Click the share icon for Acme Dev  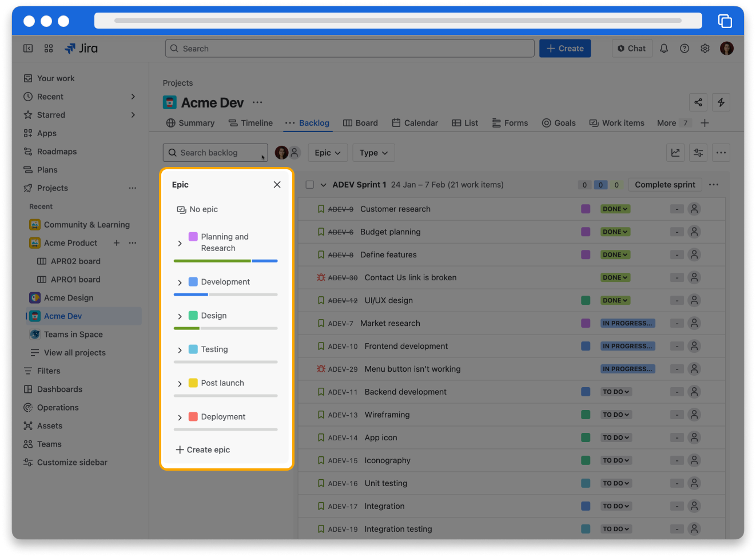pos(698,102)
